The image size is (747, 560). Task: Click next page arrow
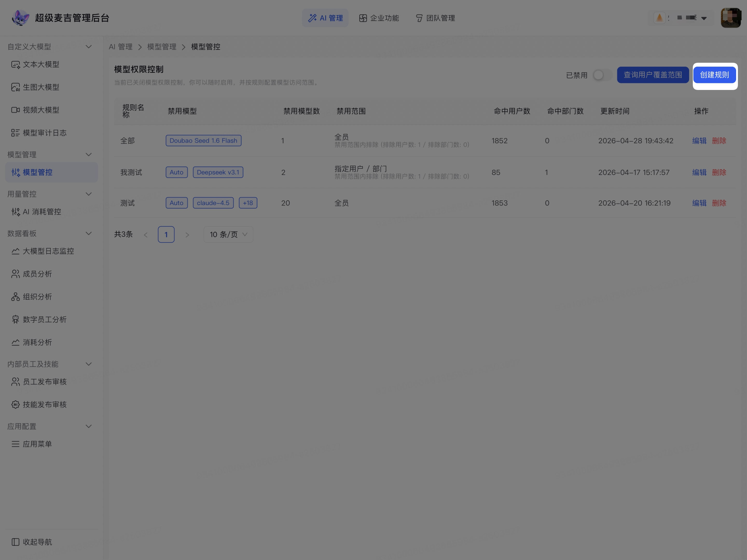pyautogui.click(x=187, y=235)
